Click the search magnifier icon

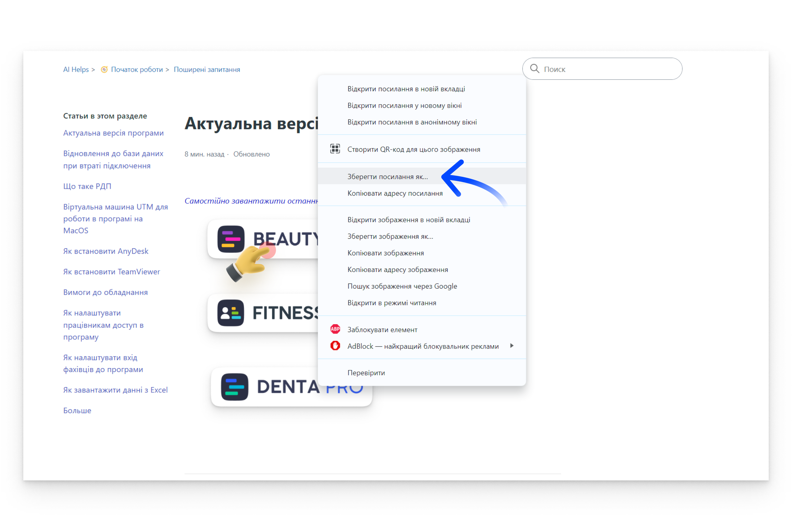coord(535,68)
